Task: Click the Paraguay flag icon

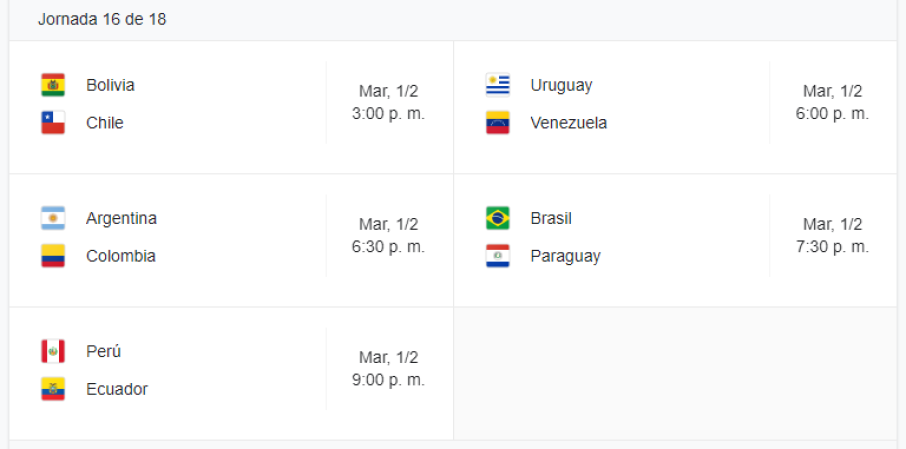Action: tap(497, 256)
